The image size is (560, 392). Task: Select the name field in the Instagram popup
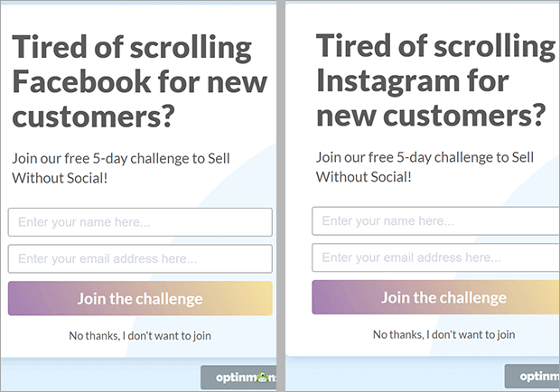434,221
